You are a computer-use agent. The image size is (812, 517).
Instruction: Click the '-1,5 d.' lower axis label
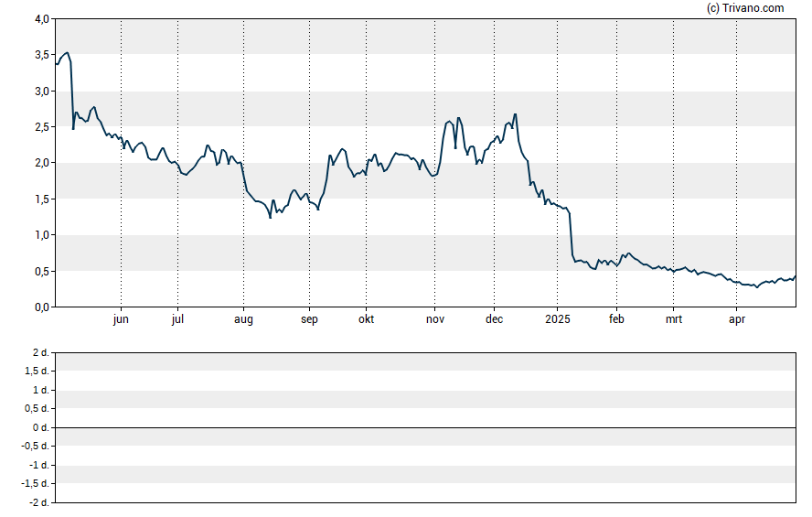36,484
